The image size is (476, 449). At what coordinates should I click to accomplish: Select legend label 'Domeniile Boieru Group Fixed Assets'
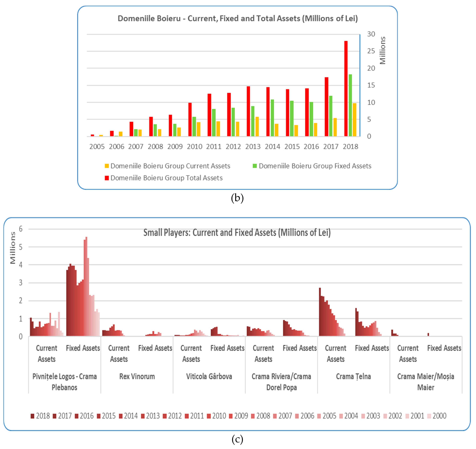pyautogui.click(x=315, y=166)
